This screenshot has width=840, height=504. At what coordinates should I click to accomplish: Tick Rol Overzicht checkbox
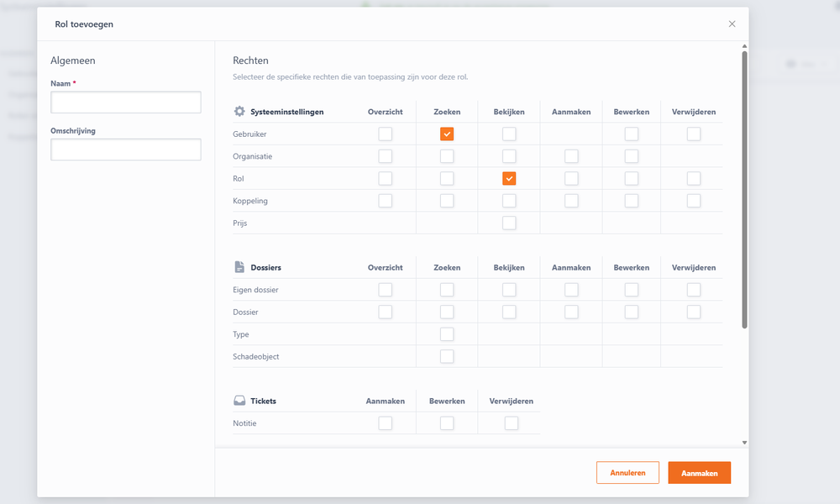click(x=386, y=178)
